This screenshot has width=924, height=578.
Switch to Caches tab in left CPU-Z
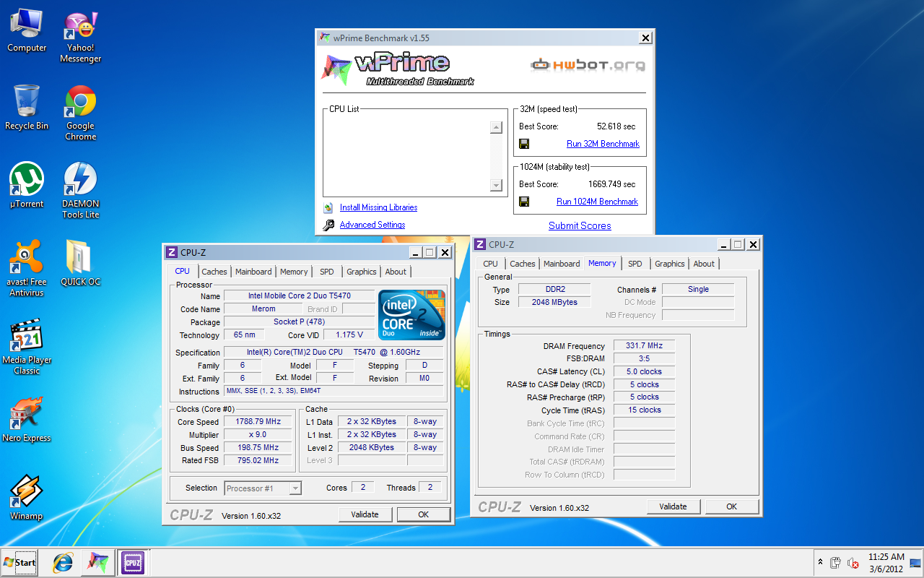point(214,272)
